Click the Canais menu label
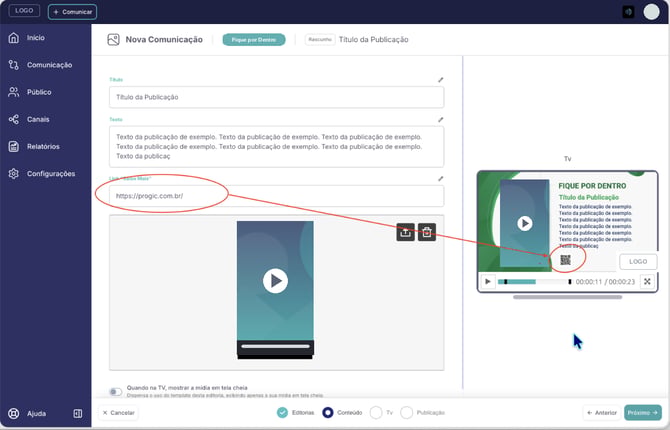The height and width of the screenshot is (430, 670). click(38, 119)
